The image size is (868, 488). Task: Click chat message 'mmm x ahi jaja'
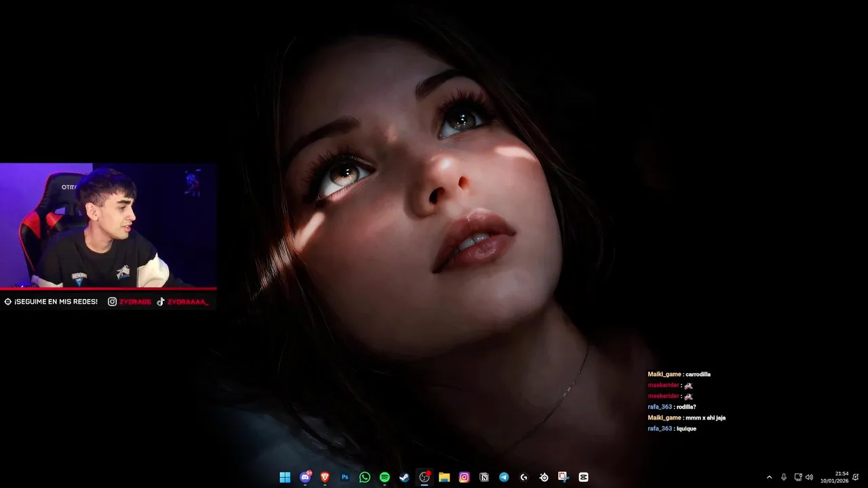pos(705,418)
